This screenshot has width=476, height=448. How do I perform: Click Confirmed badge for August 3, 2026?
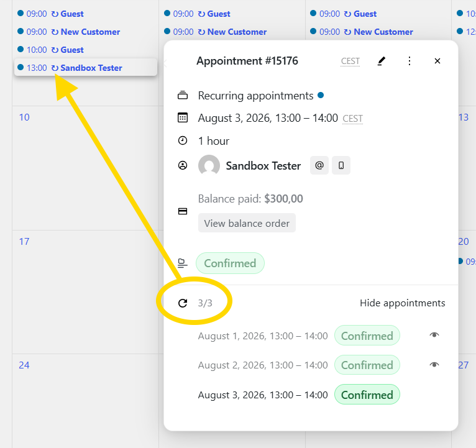tap(367, 395)
